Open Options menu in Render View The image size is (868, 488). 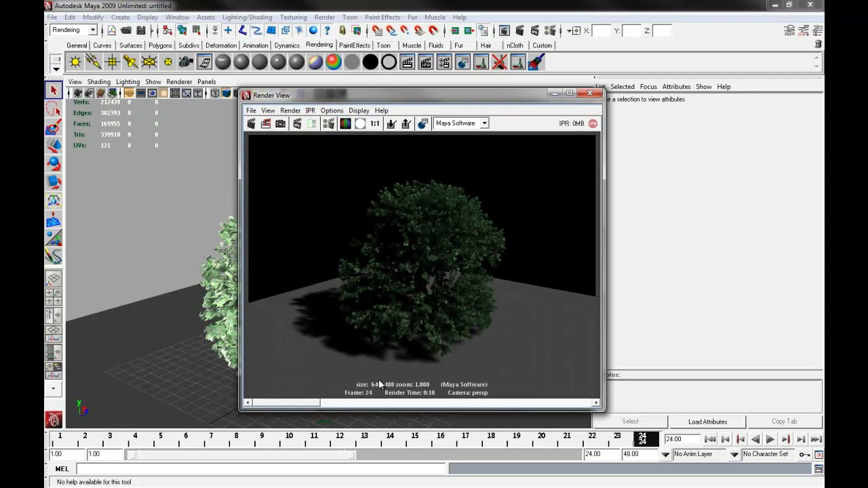click(332, 110)
